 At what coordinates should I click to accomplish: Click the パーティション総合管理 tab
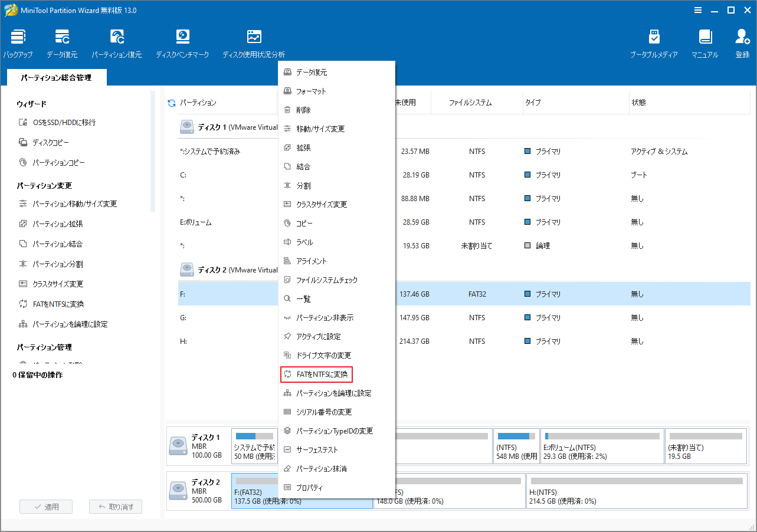coord(56,78)
